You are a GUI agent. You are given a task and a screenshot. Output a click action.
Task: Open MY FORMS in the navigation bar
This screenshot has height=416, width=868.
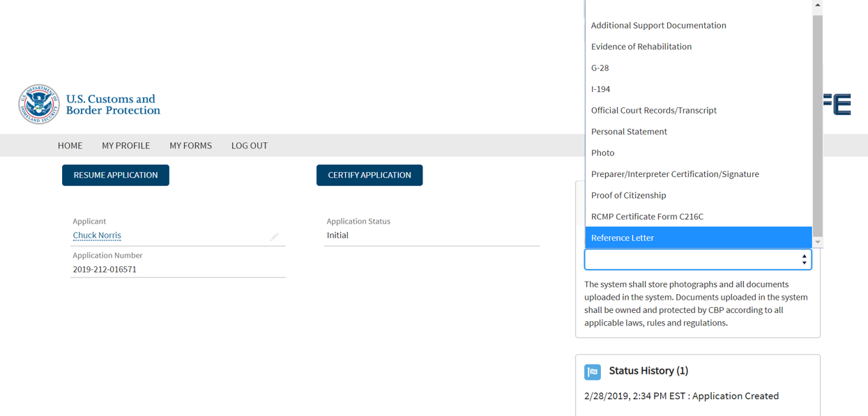190,146
